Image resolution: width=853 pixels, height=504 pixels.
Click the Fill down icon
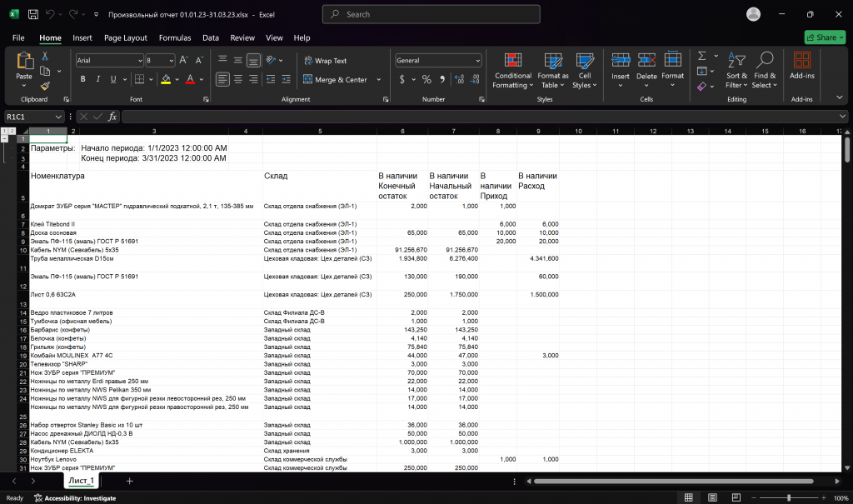[702, 72]
